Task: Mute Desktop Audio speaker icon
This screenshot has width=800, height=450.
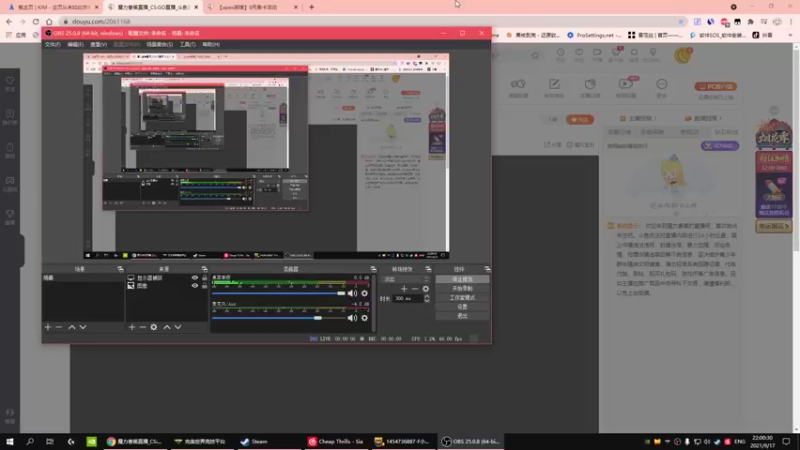Action: 353,293
